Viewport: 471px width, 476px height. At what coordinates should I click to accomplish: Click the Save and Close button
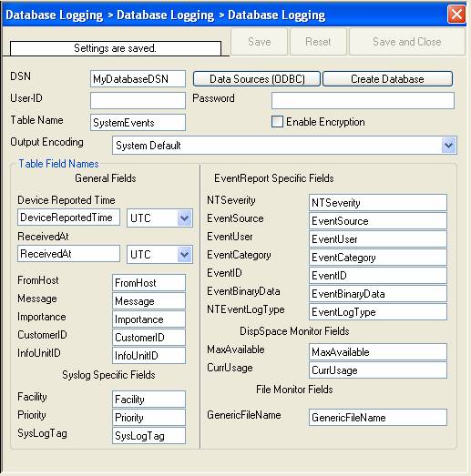coord(407,42)
